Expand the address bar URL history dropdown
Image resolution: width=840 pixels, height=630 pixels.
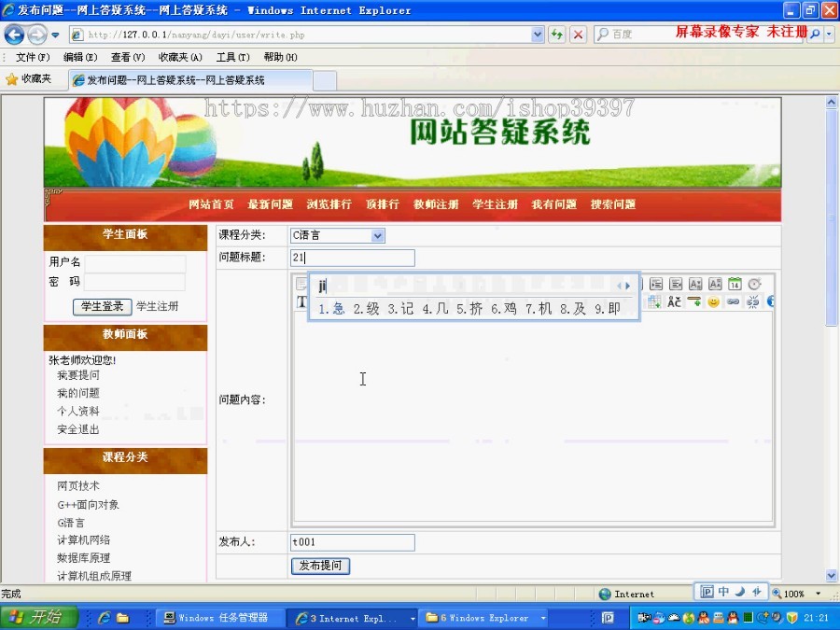538,35
